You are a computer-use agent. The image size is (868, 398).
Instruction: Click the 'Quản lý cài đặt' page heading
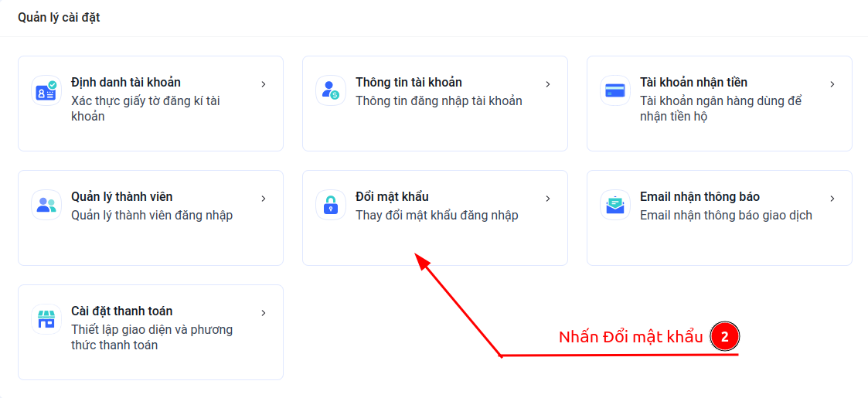[59, 18]
